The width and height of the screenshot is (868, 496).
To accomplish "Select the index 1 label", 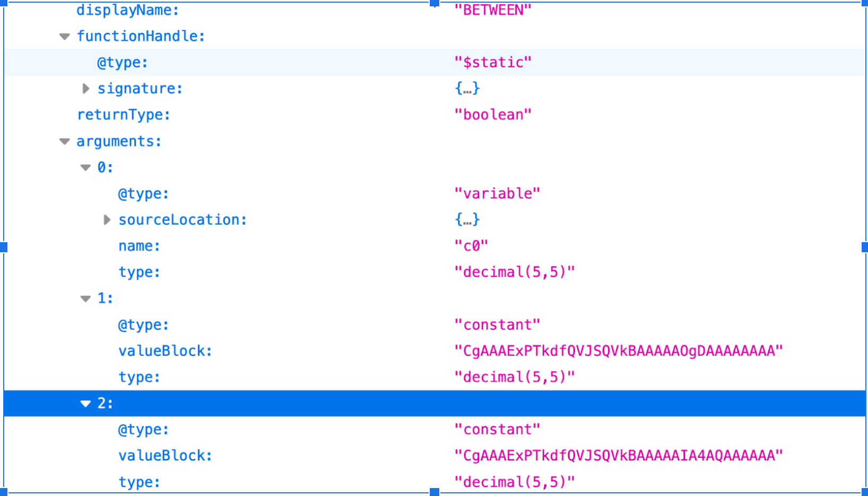I will tap(105, 298).
